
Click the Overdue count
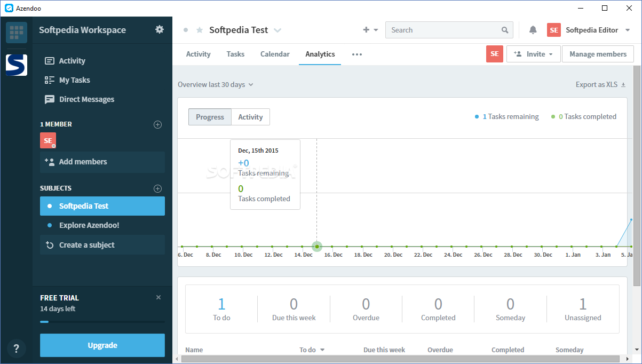click(366, 304)
